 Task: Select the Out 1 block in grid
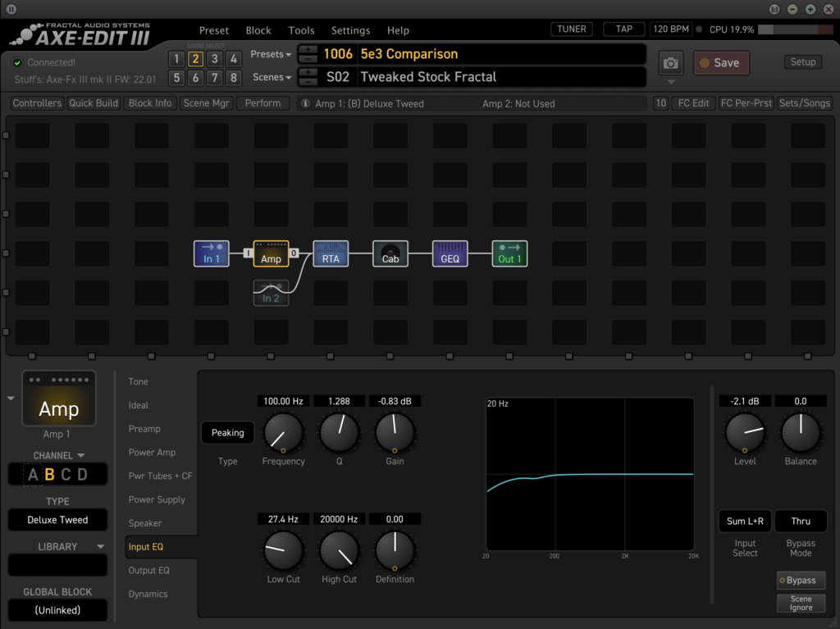(509, 253)
